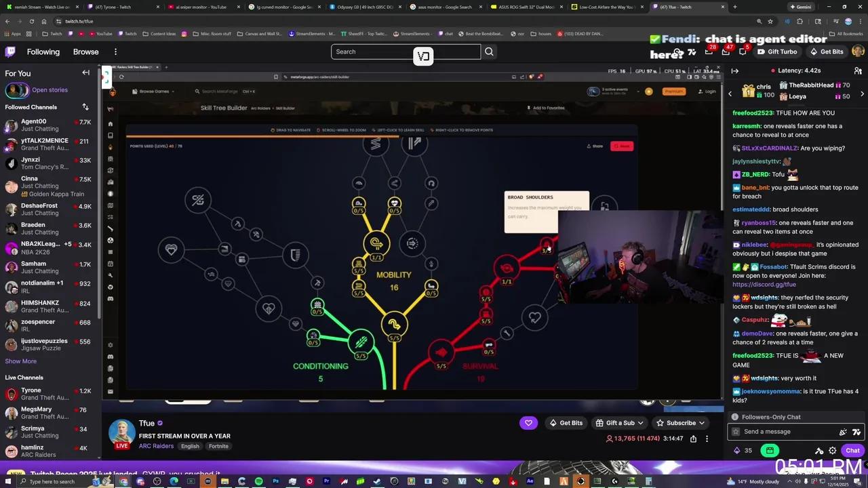Screen dimensions: 868x488
Task: Click the purple Chat send button
Action: click(x=852, y=451)
